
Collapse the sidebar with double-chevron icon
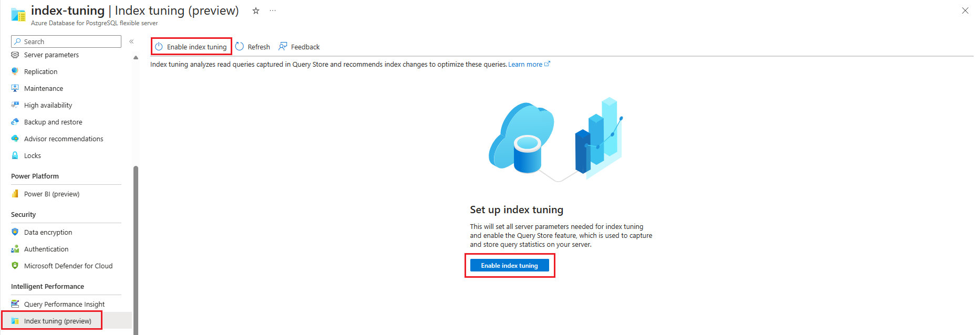click(131, 41)
